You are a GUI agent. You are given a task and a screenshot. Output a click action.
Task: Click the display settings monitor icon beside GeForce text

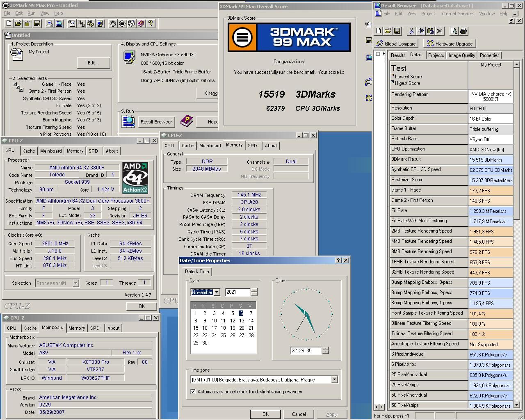(x=129, y=56)
